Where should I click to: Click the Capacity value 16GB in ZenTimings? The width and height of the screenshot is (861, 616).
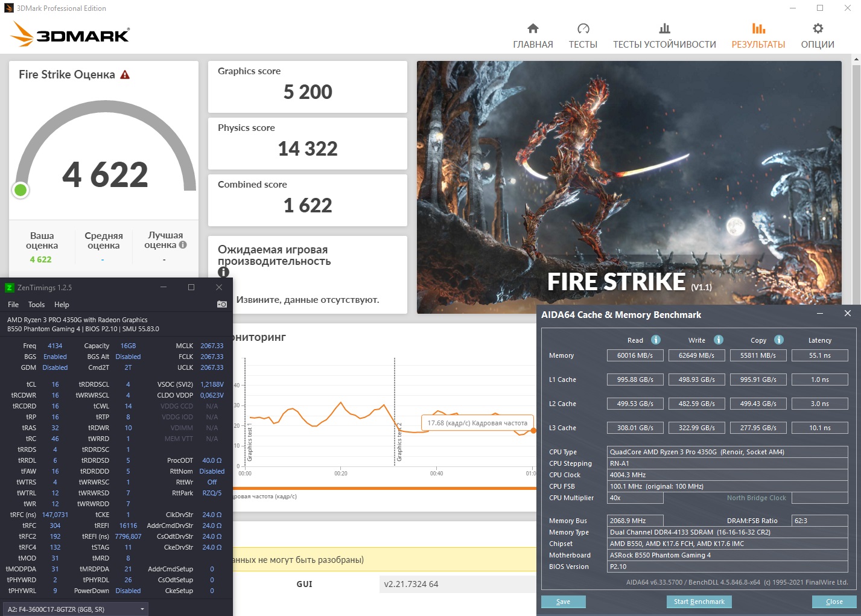[128, 346]
